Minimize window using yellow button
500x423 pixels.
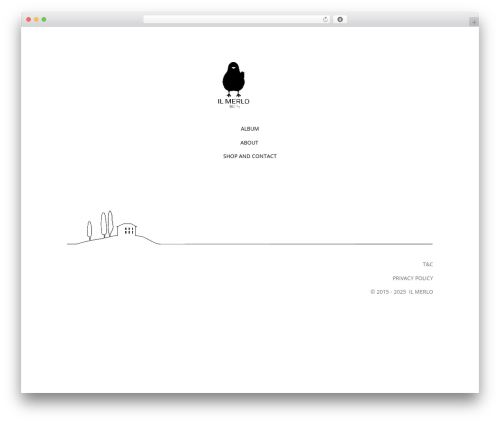pyautogui.click(x=36, y=19)
